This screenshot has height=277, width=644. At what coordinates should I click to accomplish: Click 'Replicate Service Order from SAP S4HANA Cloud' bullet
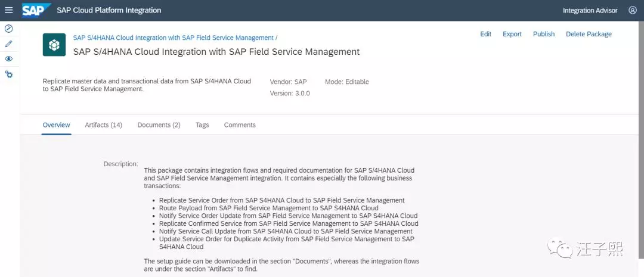[x=281, y=200]
